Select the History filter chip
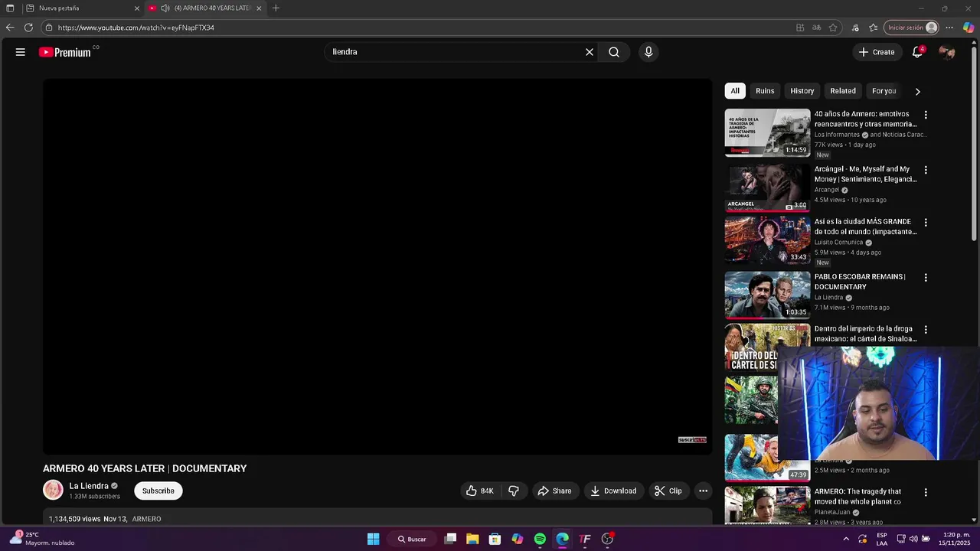This screenshot has height=551, width=980. coord(802,91)
